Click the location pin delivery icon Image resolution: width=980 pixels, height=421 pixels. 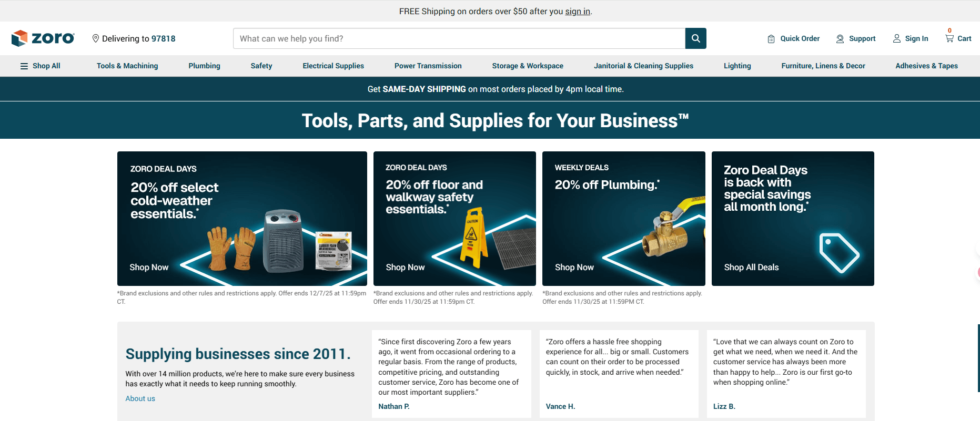point(96,38)
